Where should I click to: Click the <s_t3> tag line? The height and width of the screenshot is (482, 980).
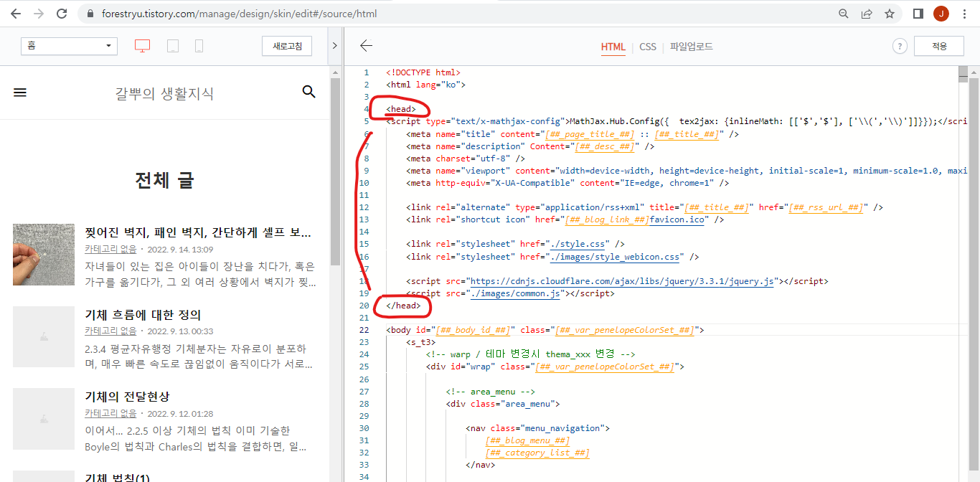pos(420,342)
